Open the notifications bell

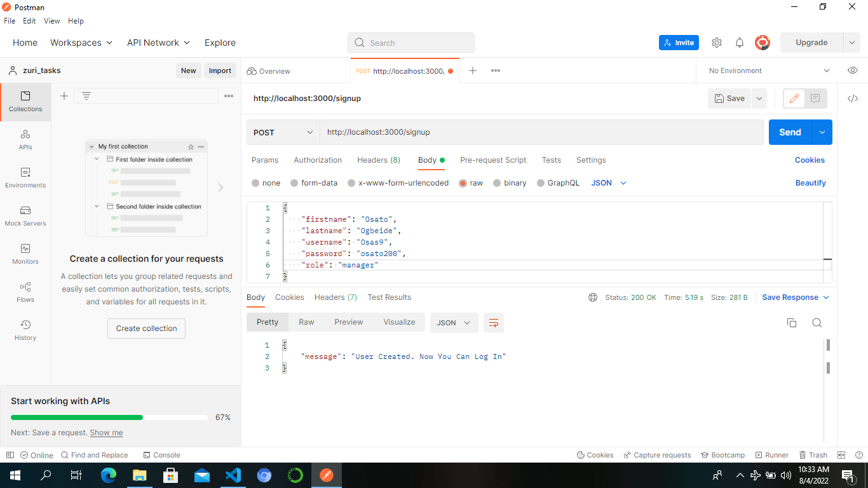(740, 43)
